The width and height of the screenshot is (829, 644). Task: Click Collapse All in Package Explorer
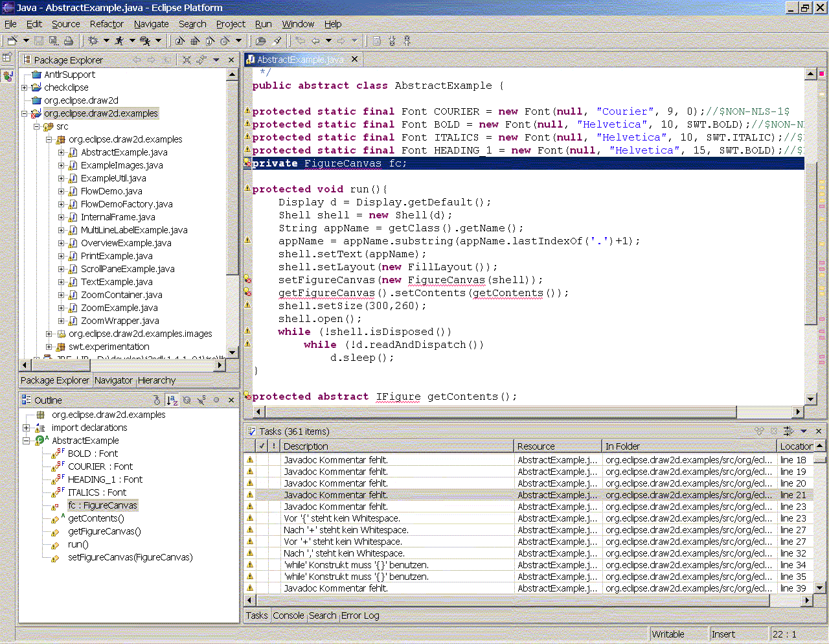(x=187, y=60)
